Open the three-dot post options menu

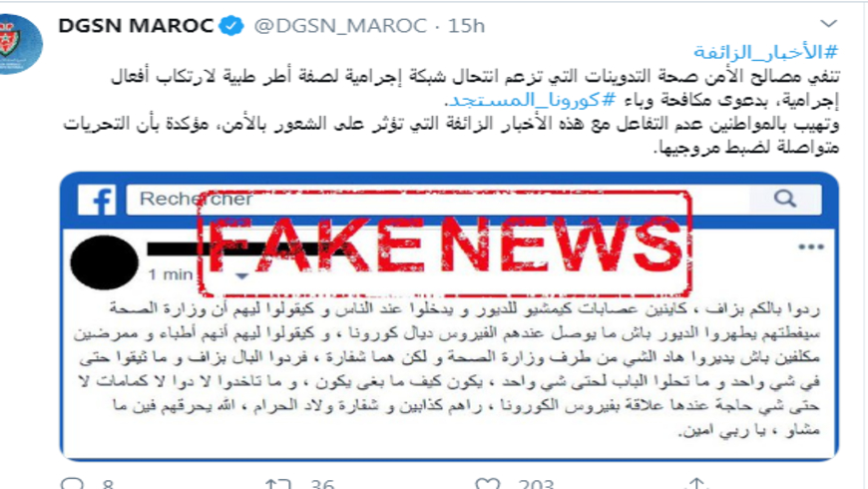point(811,246)
